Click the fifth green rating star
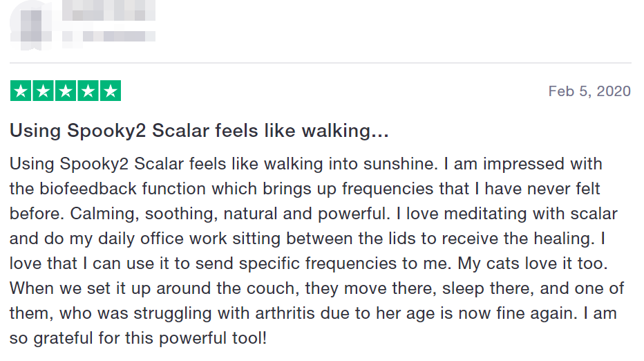 pos(110,91)
